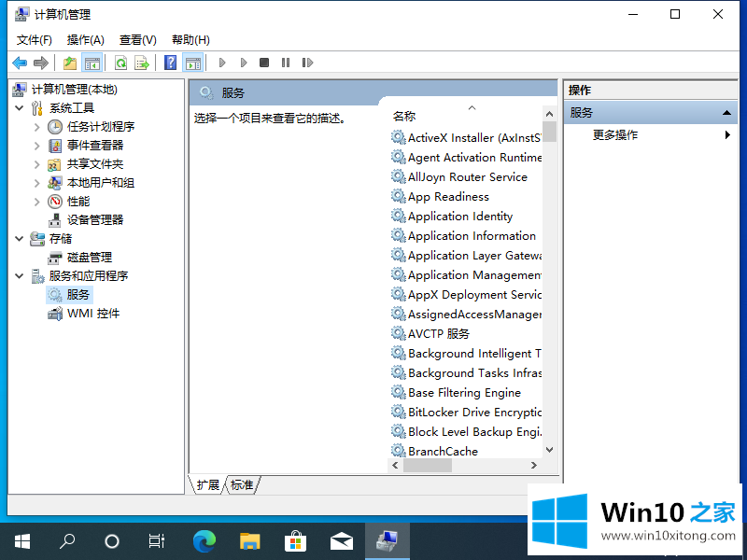This screenshot has height=560, width=747.
Task: Click the Back arrow toolbar icon
Action: [20, 63]
